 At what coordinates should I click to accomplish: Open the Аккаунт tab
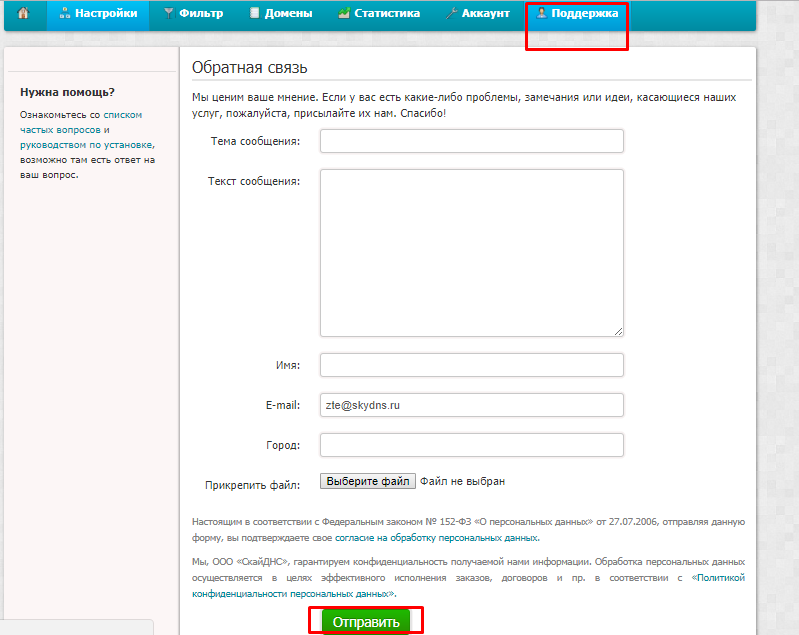(x=477, y=14)
